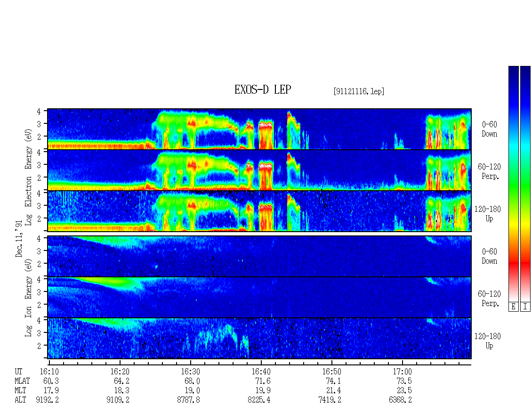Image resolution: width=532 pixels, height=412 pixels.
Task: Click the MLT value 17.9
Action: [51, 391]
